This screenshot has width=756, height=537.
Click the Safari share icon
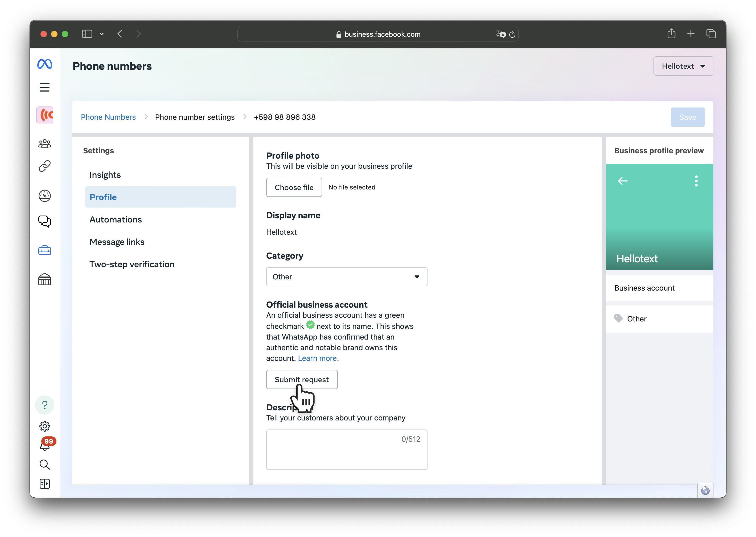[x=671, y=34]
